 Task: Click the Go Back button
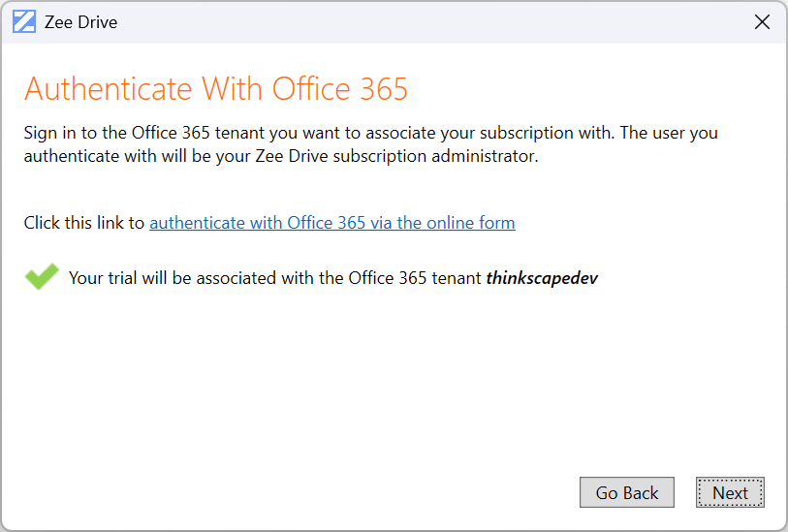(x=627, y=492)
